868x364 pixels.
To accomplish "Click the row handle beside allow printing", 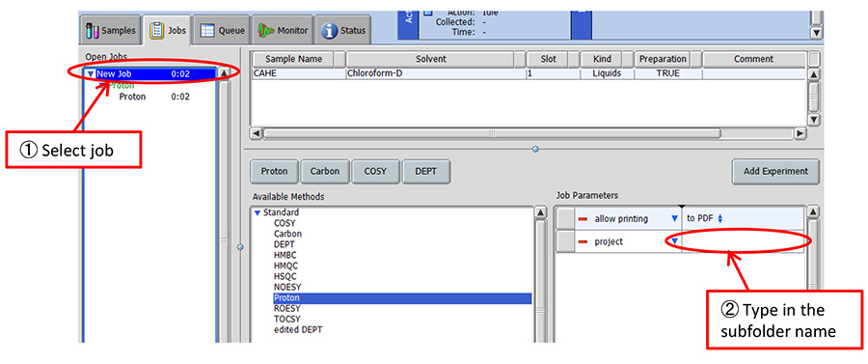I will pos(565,219).
